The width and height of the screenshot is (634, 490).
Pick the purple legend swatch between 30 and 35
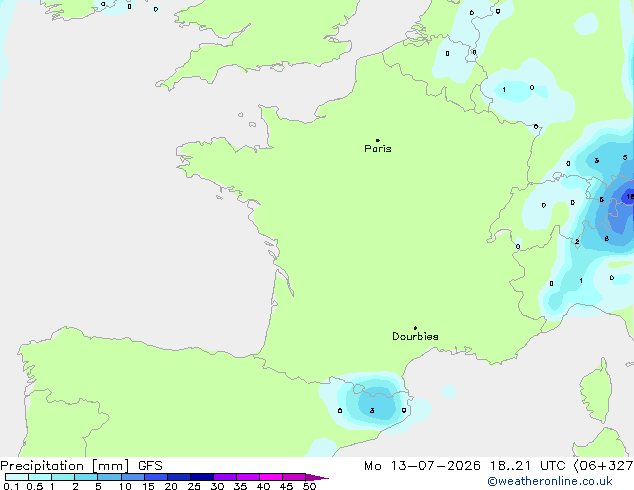(x=225, y=477)
